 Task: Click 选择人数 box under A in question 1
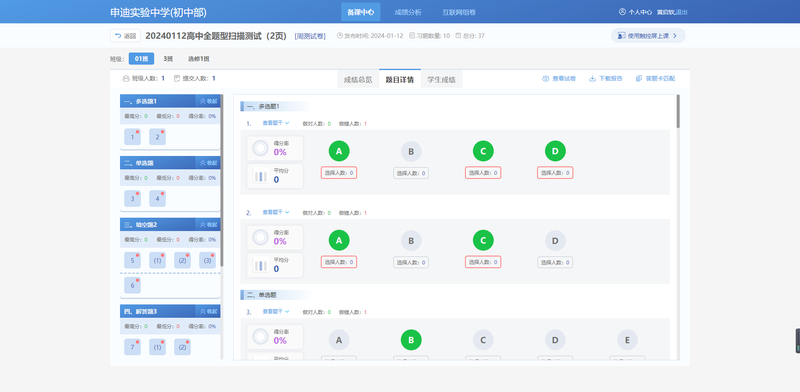click(339, 173)
